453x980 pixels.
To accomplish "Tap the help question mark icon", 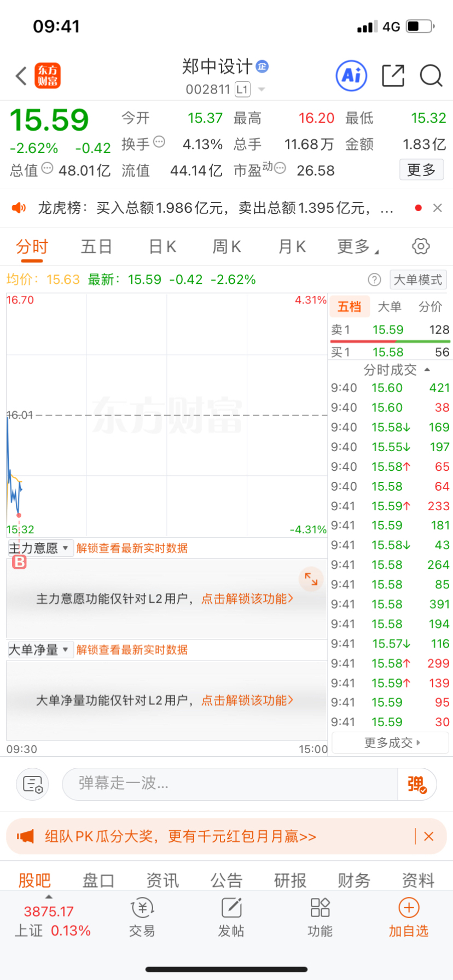I will tap(374, 280).
